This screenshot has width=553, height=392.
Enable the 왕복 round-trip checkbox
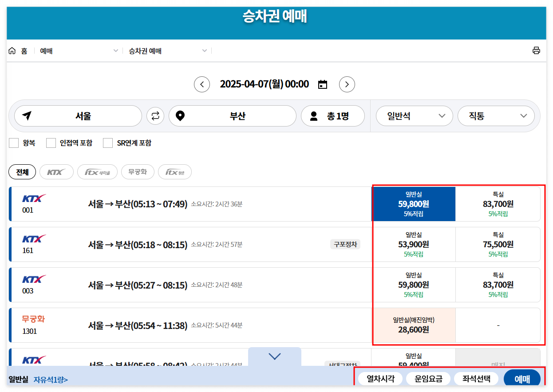coord(14,143)
